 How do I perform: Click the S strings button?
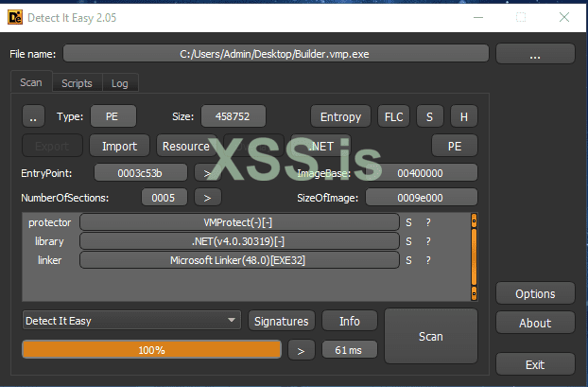430,116
